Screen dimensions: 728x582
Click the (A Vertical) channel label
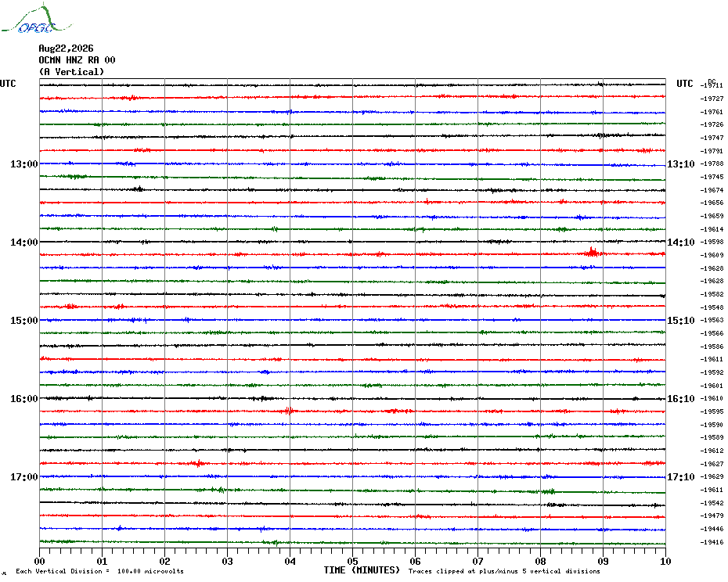pos(71,72)
